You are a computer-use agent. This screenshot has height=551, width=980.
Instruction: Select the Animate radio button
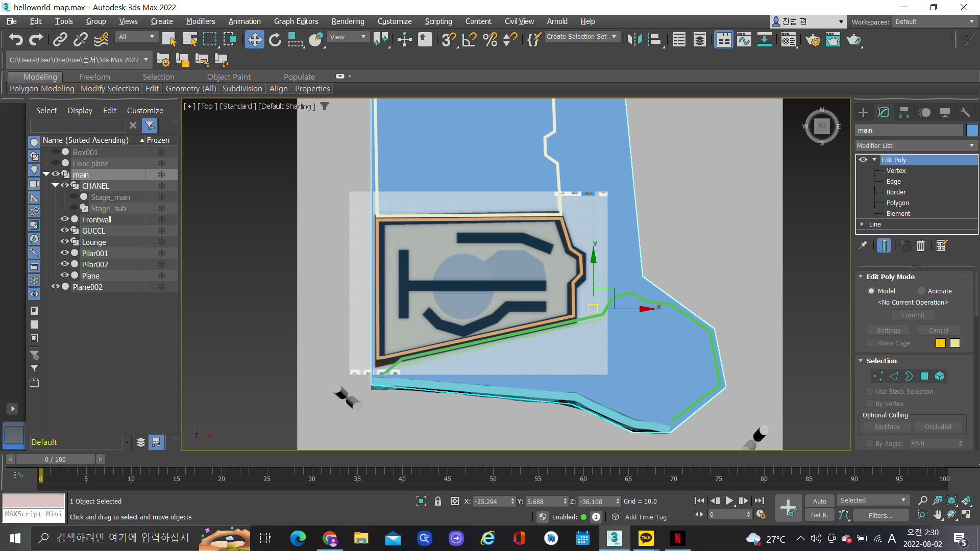pos(921,291)
